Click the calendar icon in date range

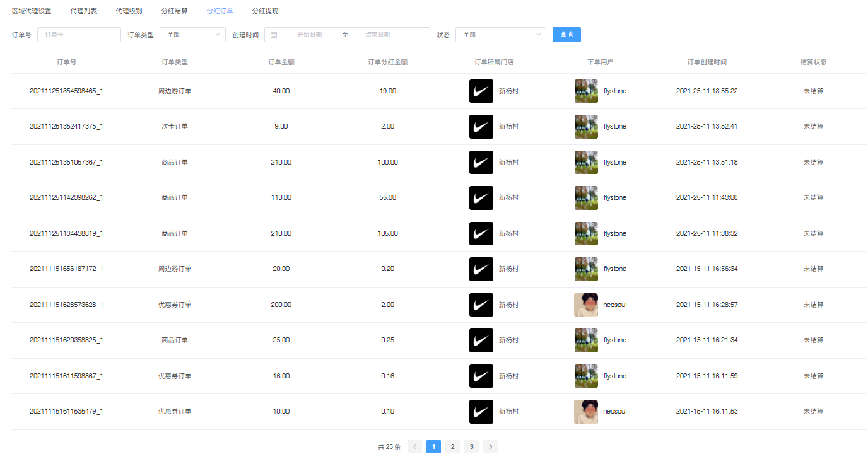(x=274, y=35)
